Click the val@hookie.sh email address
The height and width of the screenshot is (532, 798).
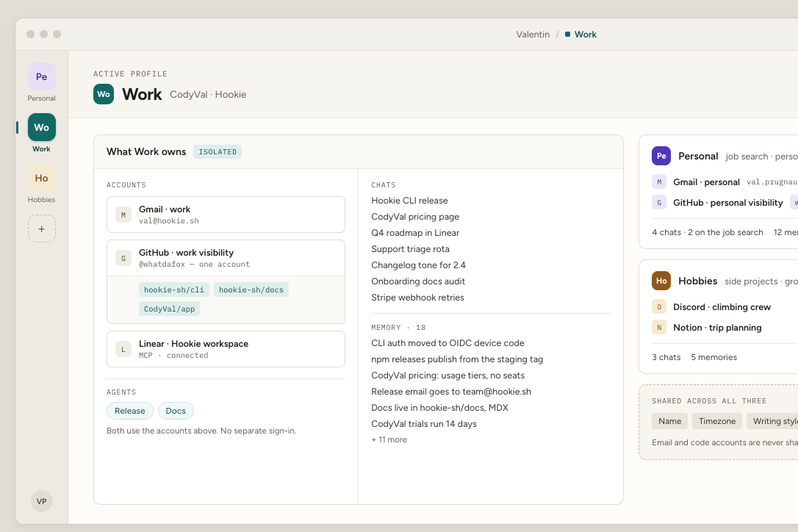169,221
